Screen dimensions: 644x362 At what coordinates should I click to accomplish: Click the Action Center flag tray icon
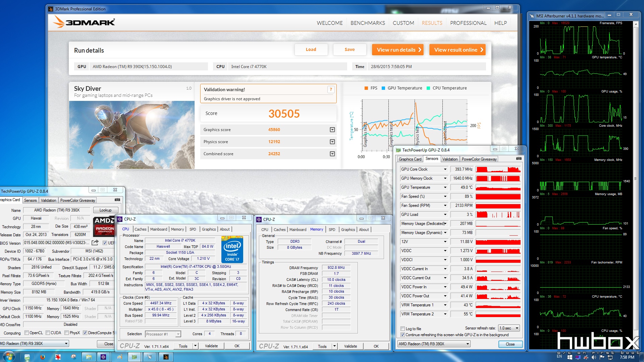tap(602, 357)
